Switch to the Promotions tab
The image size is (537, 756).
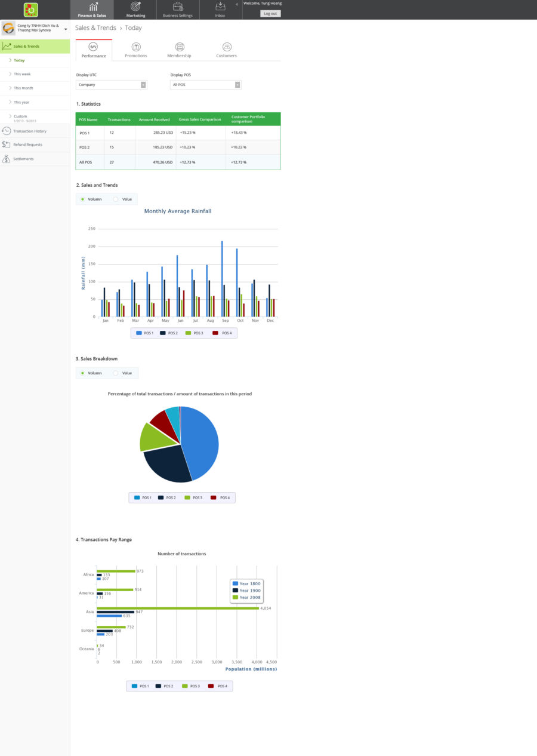tap(136, 50)
